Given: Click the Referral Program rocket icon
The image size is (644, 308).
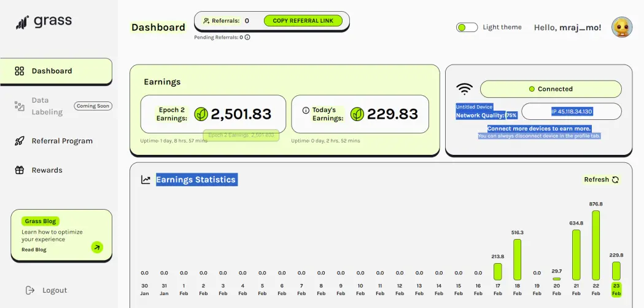Looking at the screenshot, I should pyautogui.click(x=19, y=141).
